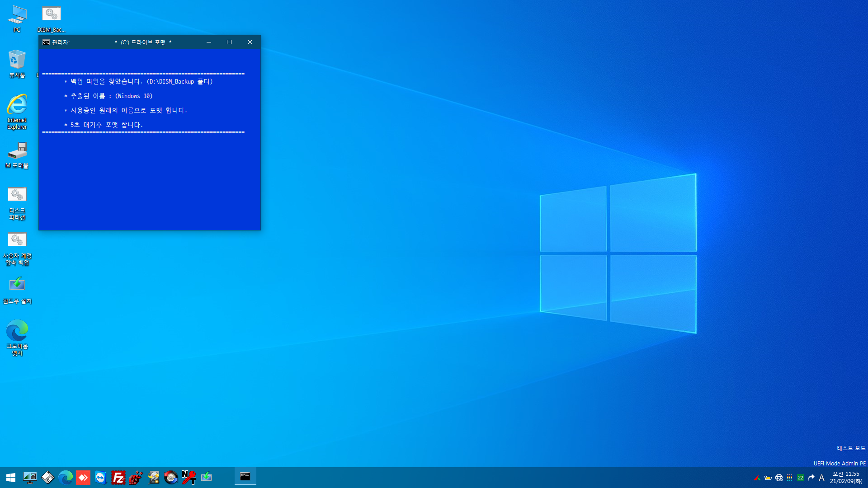868x488 pixels.
Task: Open the green arrow install taskbar icon
Action: 206,477
